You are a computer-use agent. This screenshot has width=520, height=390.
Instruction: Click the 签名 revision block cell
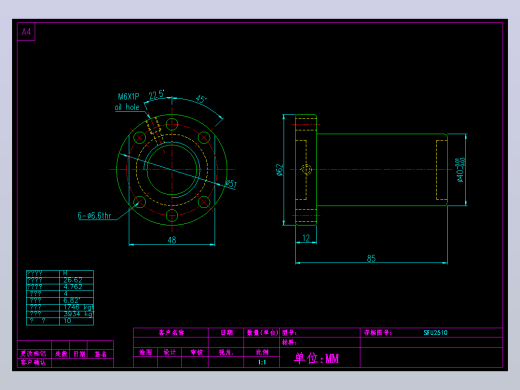tap(100, 354)
